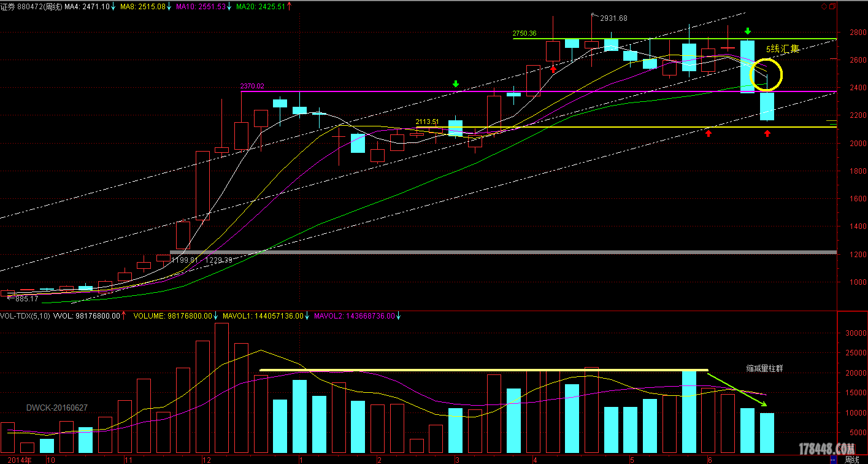Image resolution: width=868 pixels, height=464 pixels.
Task: Click the 2931.68 high price label
Action: [x=613, y=18]
